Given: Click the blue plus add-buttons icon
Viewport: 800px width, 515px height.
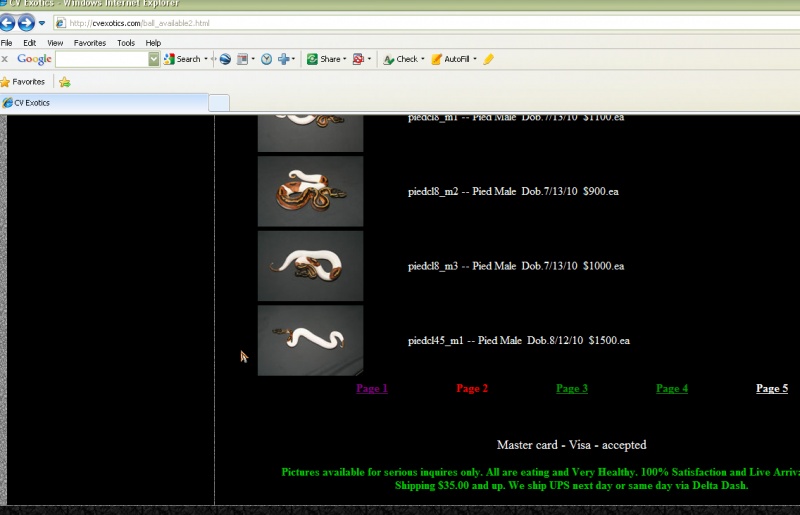Looking at the screenshot, I should tap(284, 59).
